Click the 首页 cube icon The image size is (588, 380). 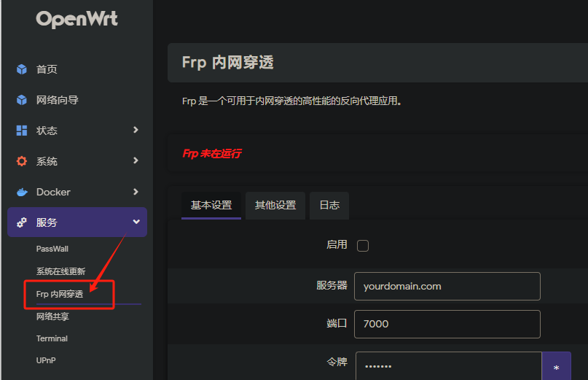(22, 69)
